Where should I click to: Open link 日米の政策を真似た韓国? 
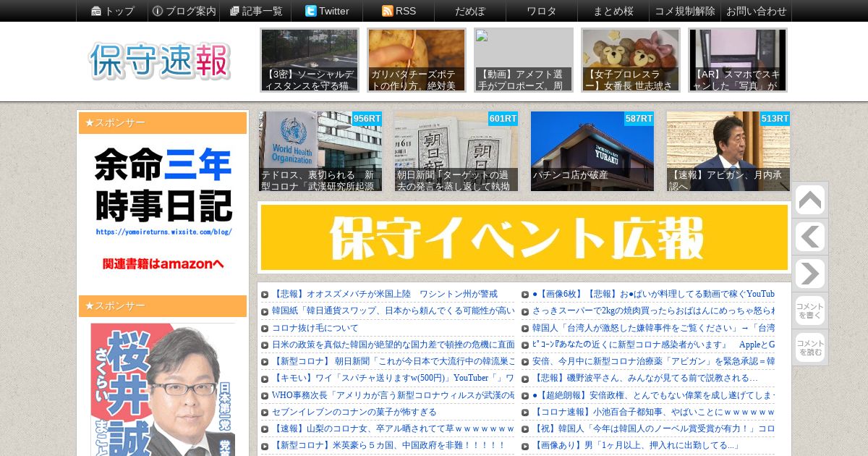click(393, 345)
